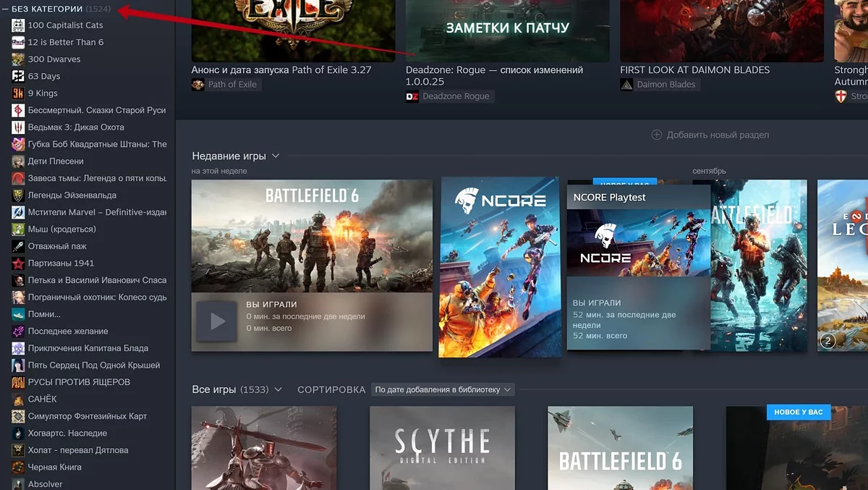Open the Все игры dropdown chevron

pyautogui.click(x=278, y=390)
